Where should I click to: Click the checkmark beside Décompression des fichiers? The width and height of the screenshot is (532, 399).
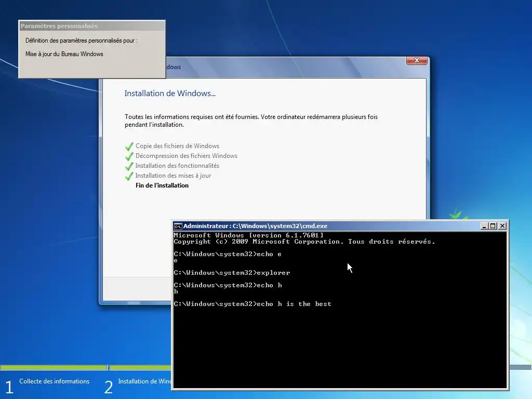(129, 156)
